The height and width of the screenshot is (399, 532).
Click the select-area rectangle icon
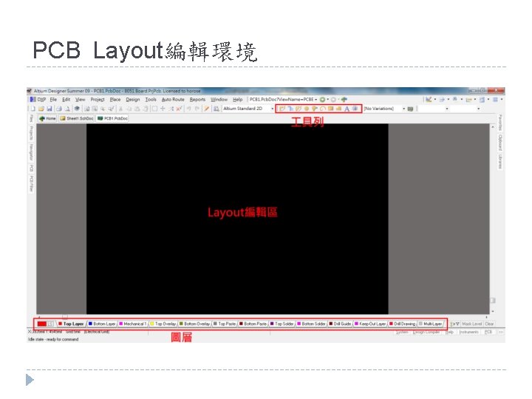click(154, 109)
